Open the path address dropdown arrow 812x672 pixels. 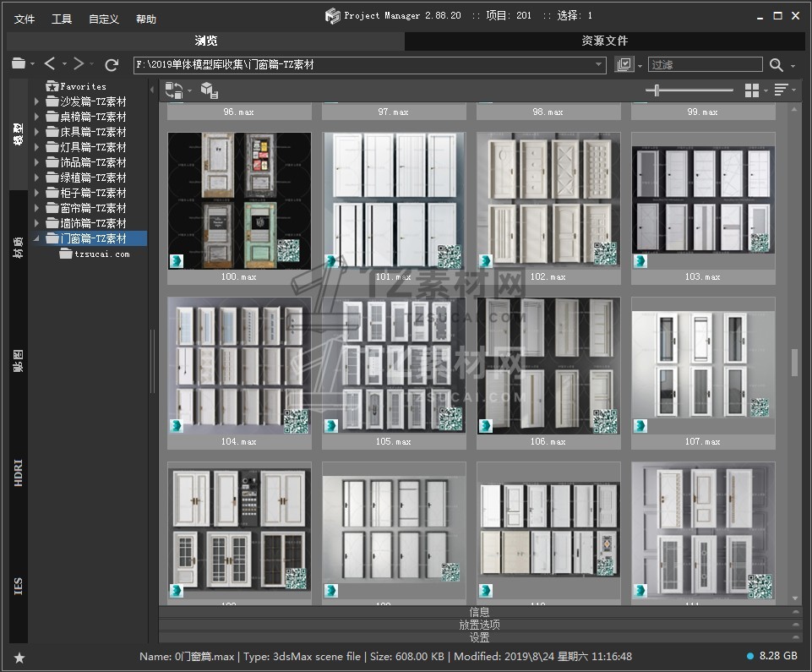pyautogui.click(x=599, y=64)
